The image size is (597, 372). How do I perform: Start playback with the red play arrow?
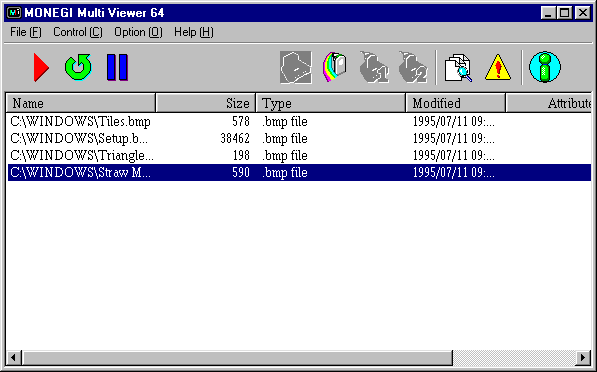click(41, 67)
